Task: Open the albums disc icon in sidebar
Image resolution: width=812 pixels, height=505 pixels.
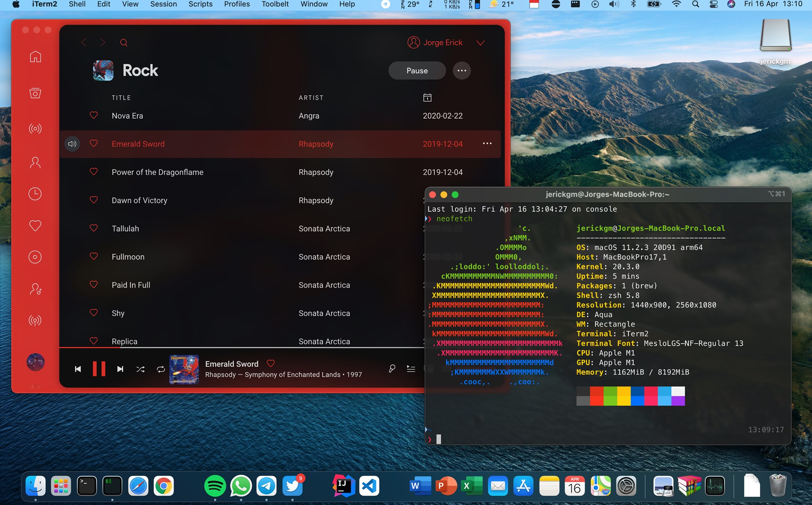Action: [x=35, y=257]
